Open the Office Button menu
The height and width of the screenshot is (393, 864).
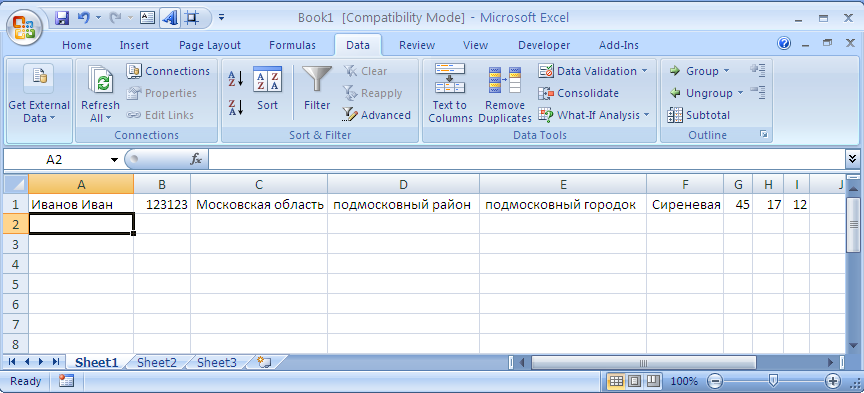point(24,26)
